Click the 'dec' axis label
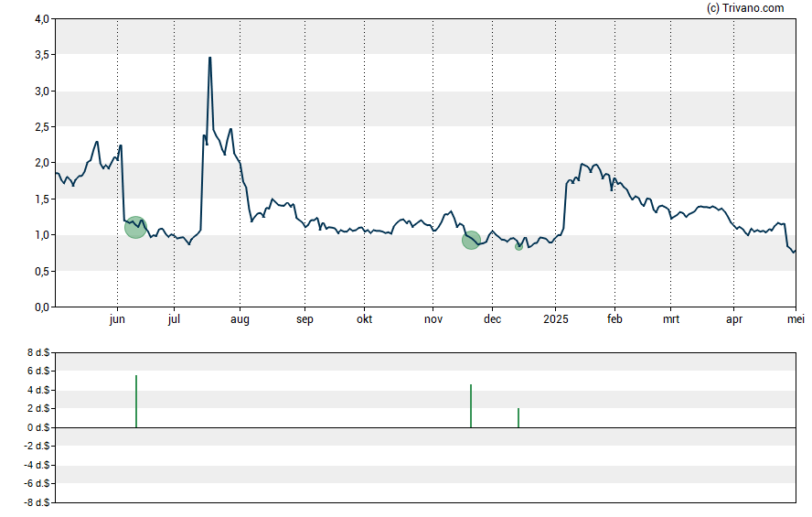 (493, 319)
